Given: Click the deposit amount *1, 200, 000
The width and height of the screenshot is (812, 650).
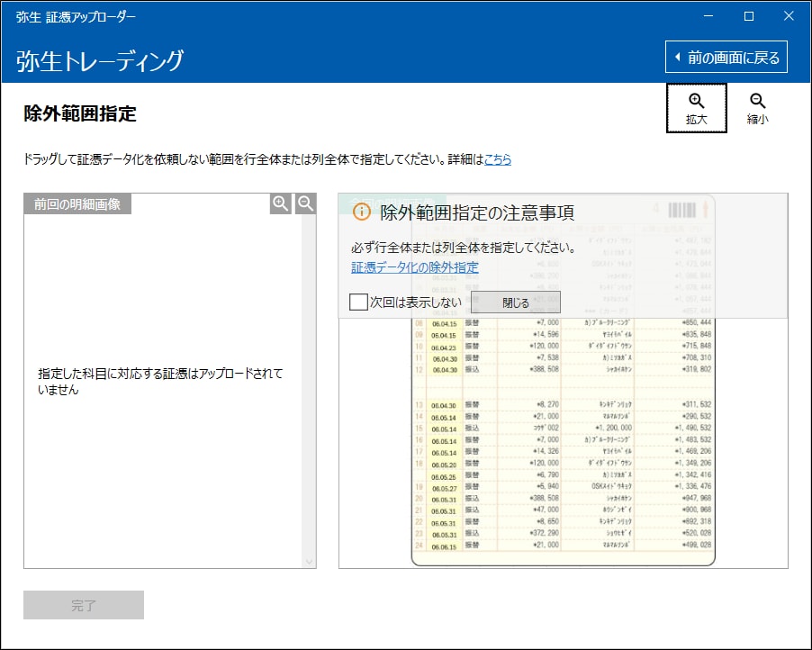Looking at the screenshot, I should coord(613,428).
